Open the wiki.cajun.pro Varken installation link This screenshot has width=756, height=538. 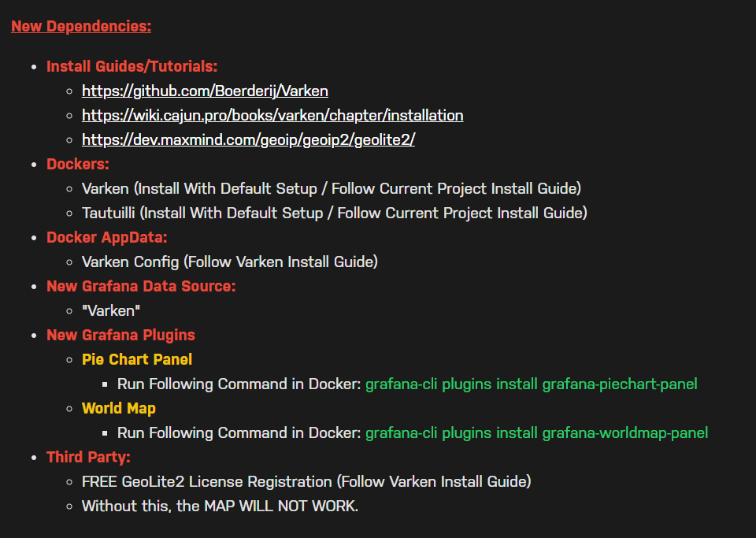pyautogui.click(x=272, y=115)
